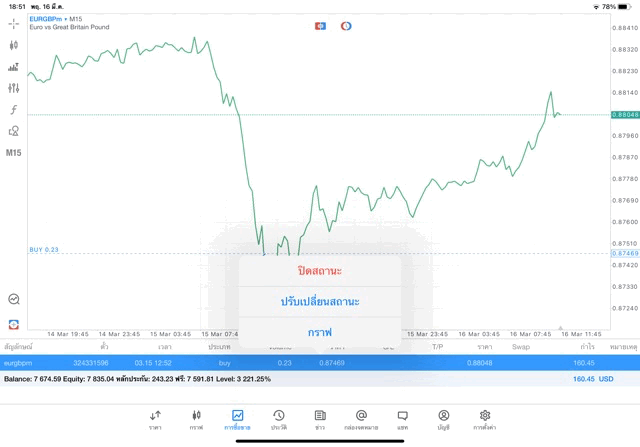Select the function f icon

13,109
